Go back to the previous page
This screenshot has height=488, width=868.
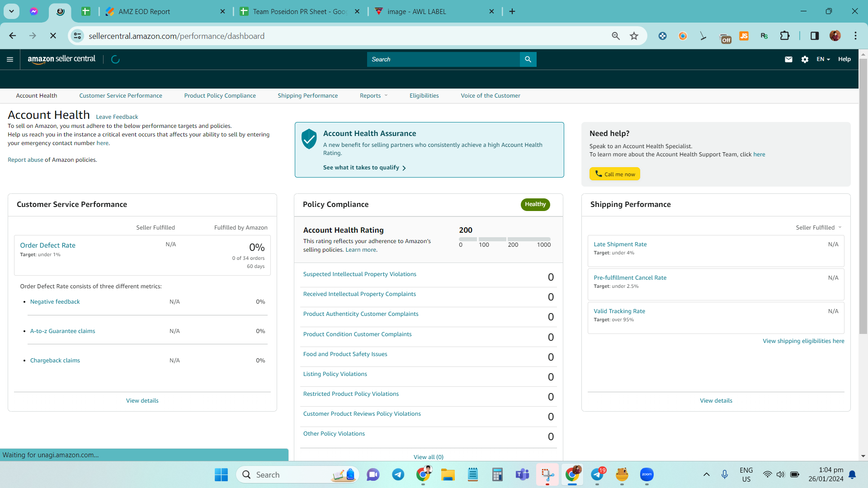pos(12,36)
